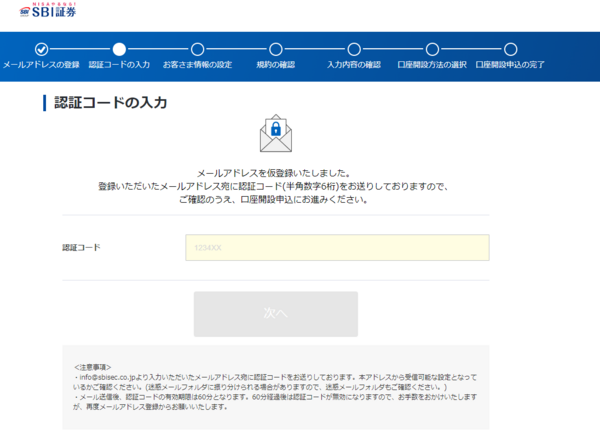Screen dimensions: 600x435
Task: Click the SBI証券 logo
Action: point(48,10)
